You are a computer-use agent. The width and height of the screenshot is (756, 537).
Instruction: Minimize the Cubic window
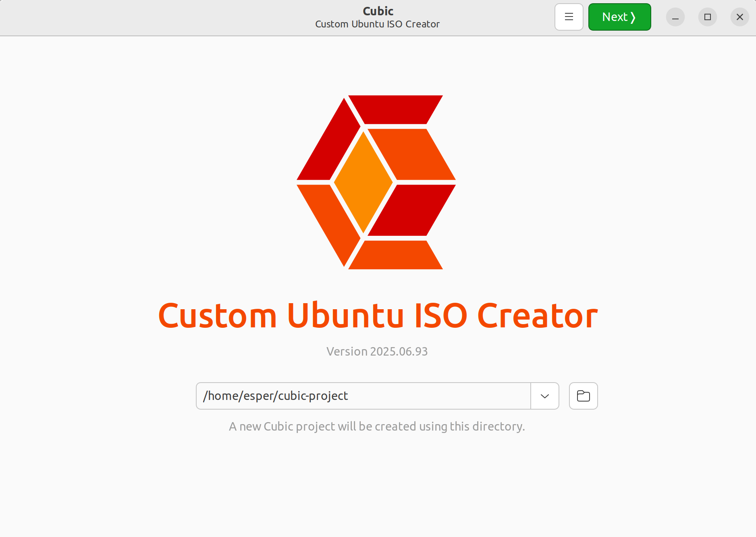point(675,17)
